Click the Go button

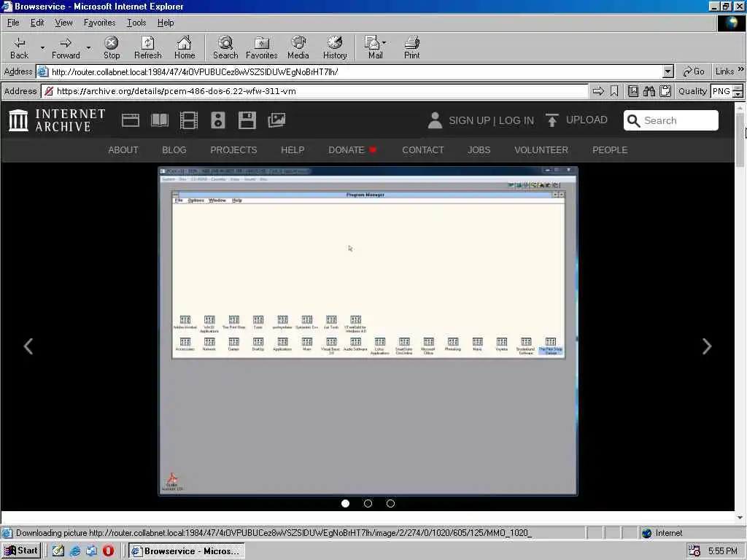click(694, 71)
